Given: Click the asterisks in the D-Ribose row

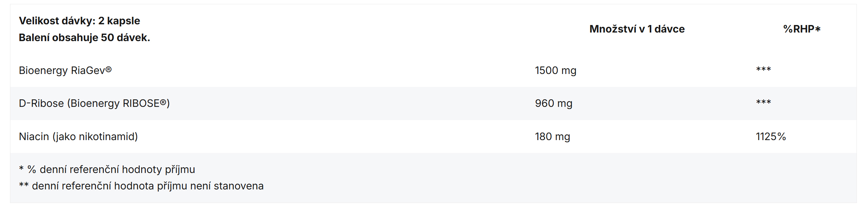Looking at the screenshot, I should coord(763,102).
